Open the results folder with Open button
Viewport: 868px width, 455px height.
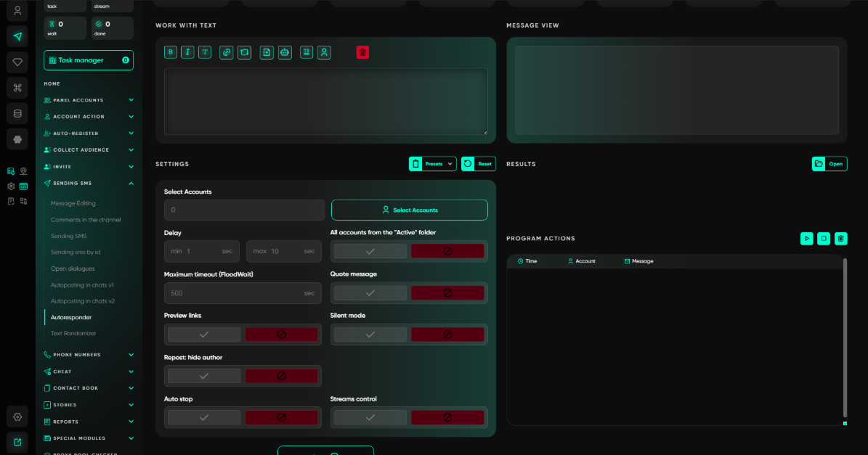tap(830, 164)
